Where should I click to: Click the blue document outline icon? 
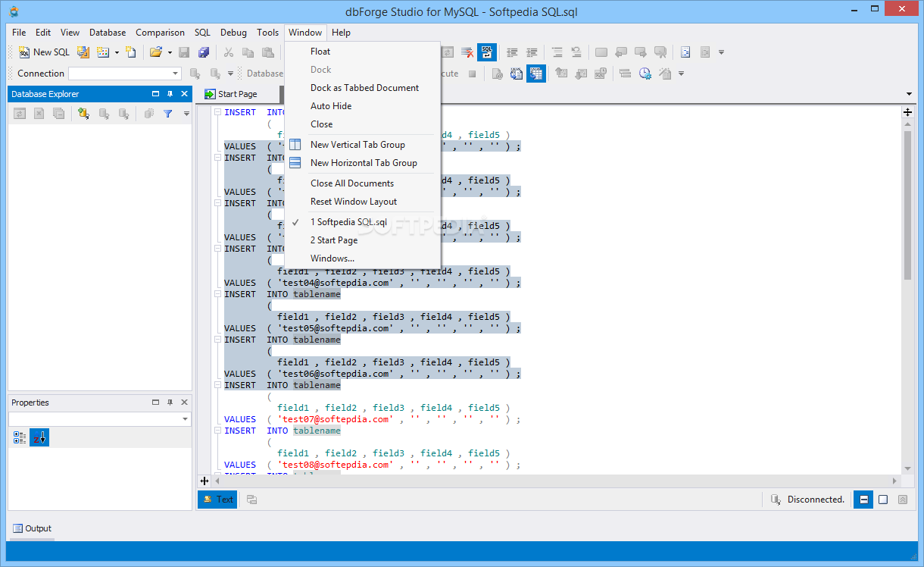click(685, 52)
